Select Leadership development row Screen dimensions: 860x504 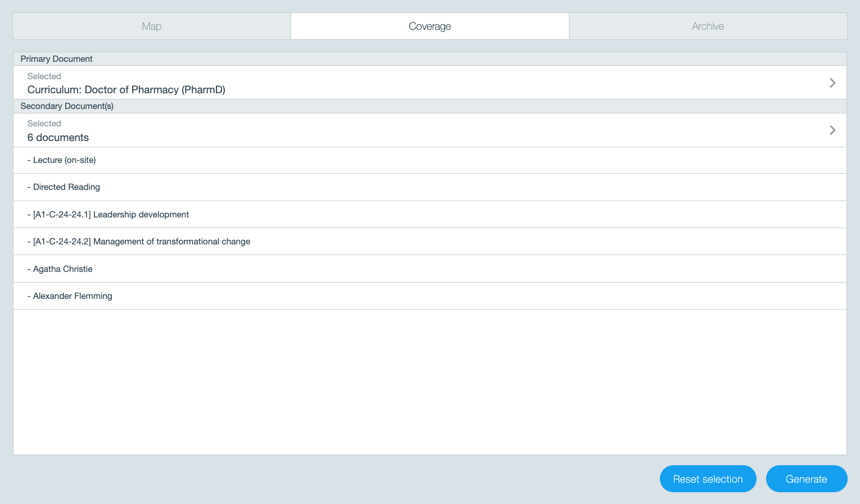pyautogui.click(x=430, y=215)
